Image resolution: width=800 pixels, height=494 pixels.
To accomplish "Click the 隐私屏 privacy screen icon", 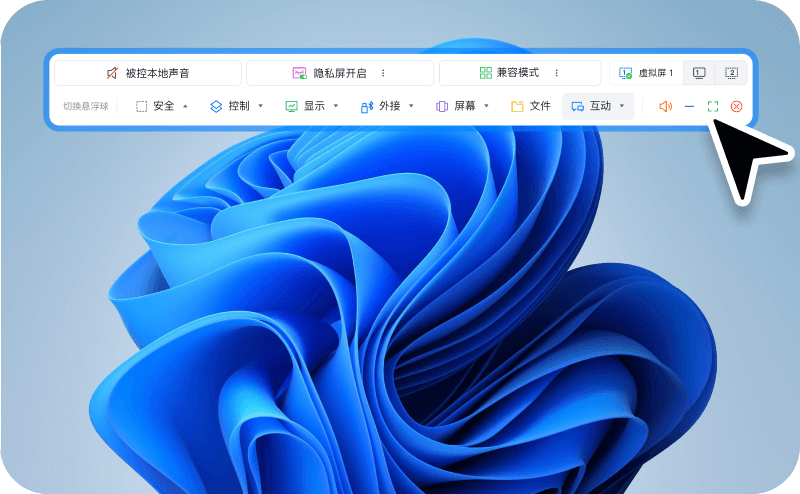I will 299,73.
